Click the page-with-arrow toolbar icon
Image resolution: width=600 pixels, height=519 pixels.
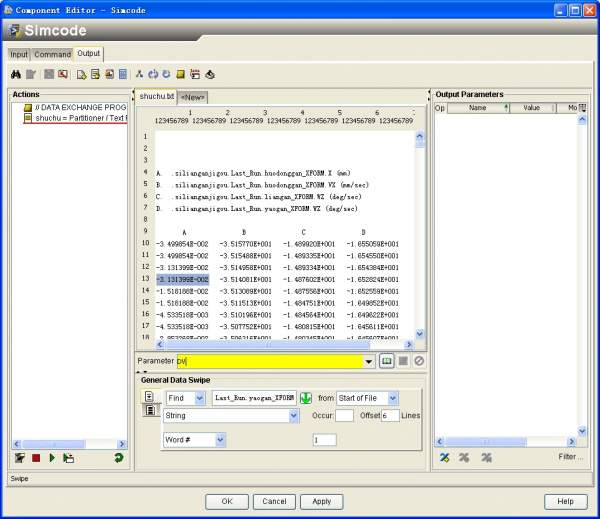[81, 74]
